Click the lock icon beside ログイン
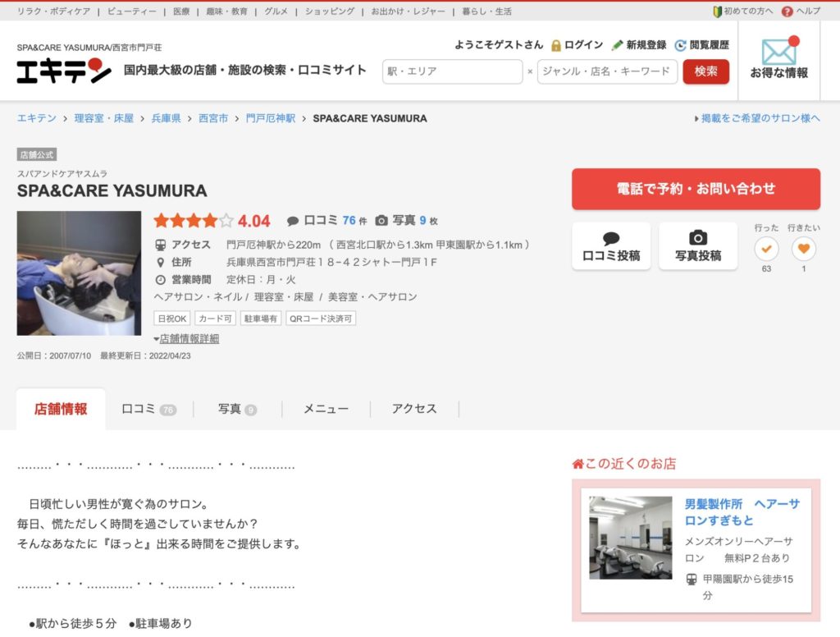Screen dimensions: 840x637 coord(555,45)
